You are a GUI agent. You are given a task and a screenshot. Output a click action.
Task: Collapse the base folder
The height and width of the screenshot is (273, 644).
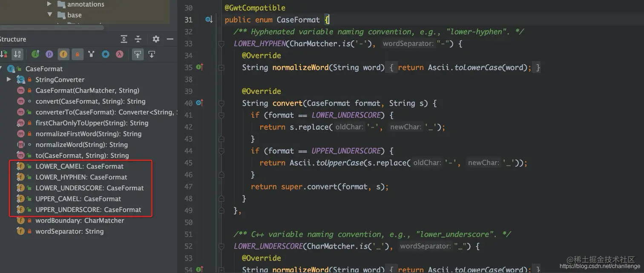pos(49,15)
